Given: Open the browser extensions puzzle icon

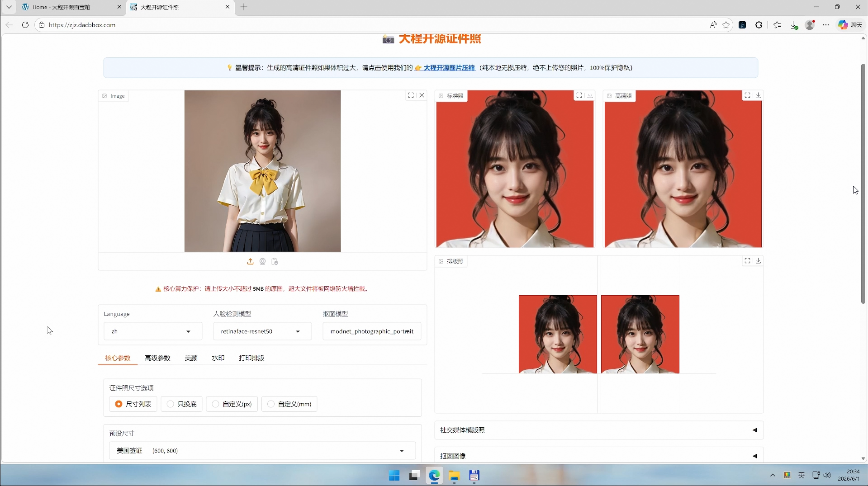Looking at the screenshot, I should (759, 25).
